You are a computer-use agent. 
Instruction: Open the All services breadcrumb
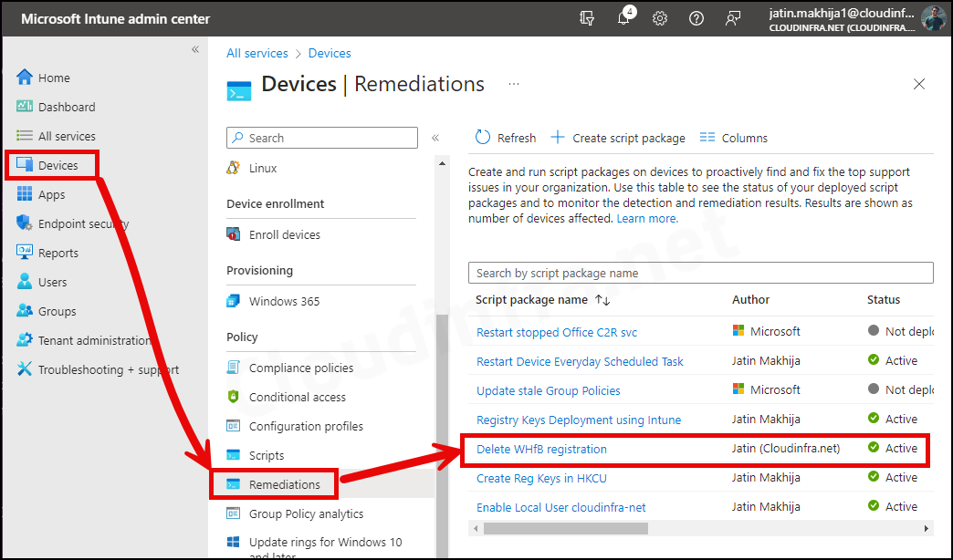[257, 53]
